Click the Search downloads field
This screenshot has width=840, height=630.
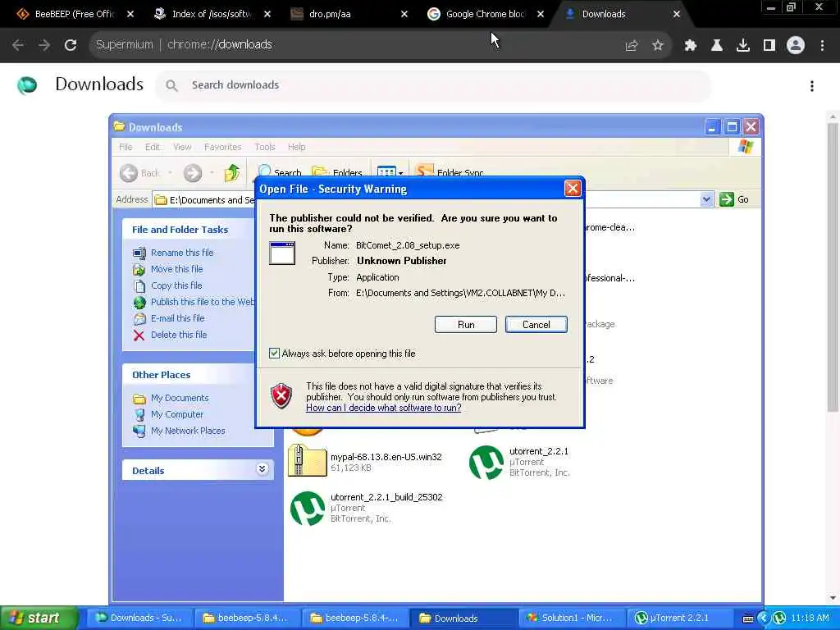(x=433, y=85)
